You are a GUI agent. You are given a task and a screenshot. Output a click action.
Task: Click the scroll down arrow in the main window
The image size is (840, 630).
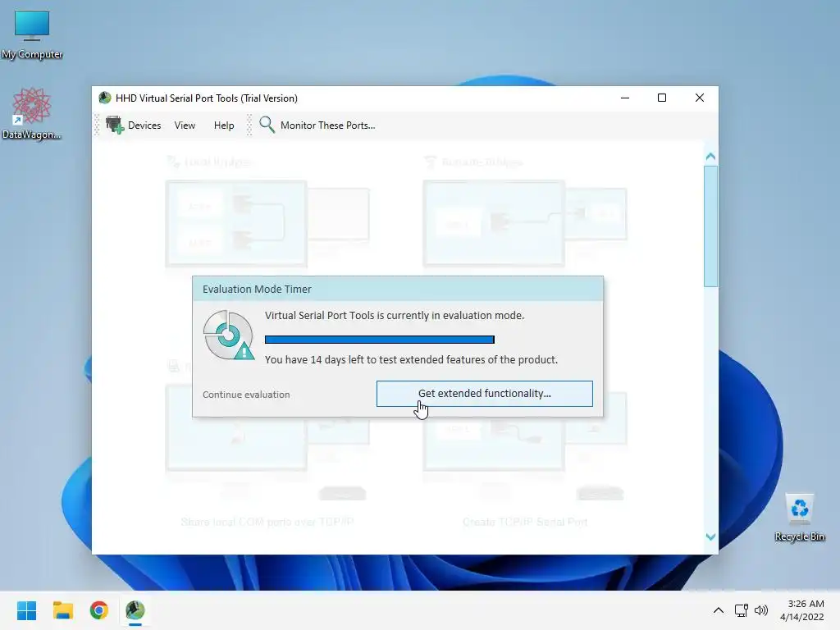[711, 536]
